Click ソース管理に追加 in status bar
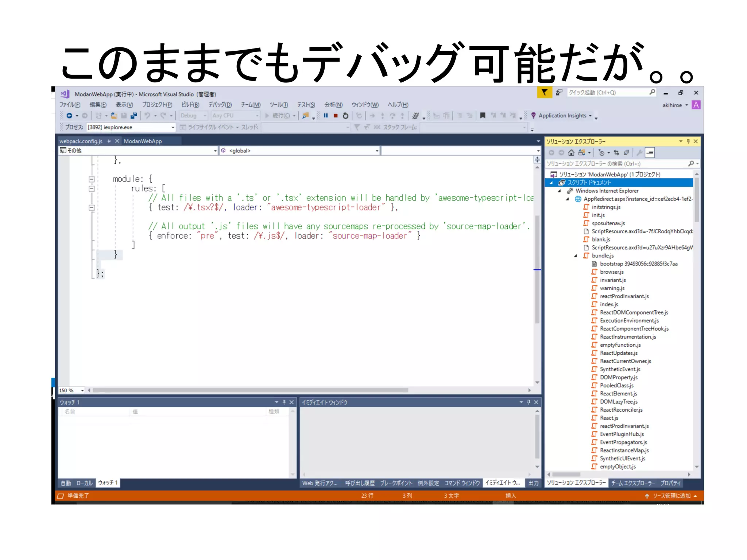The height and width of the screenshot is (560, 747). click(x=671, y=496)
